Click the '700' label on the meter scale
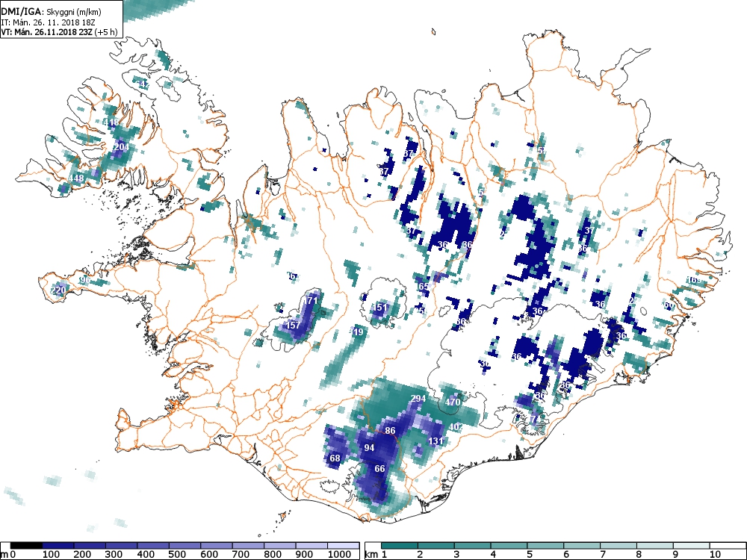 [x=241, y=554]
